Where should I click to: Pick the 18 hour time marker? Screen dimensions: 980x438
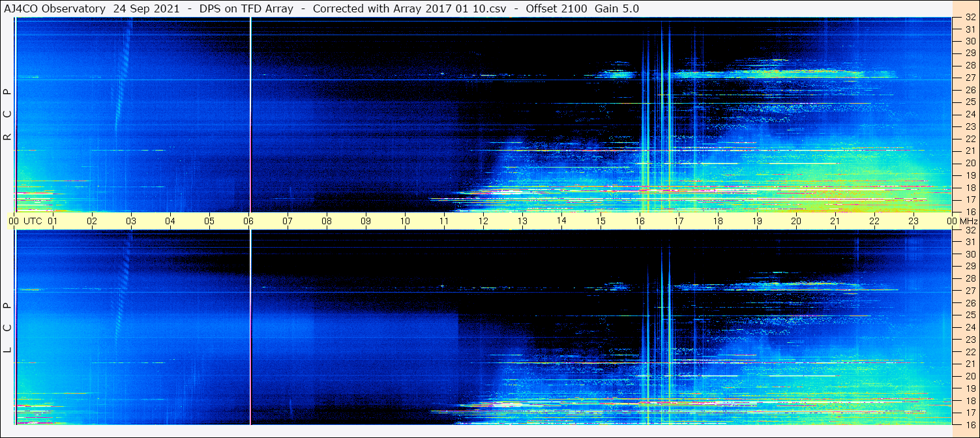[718, 221]
